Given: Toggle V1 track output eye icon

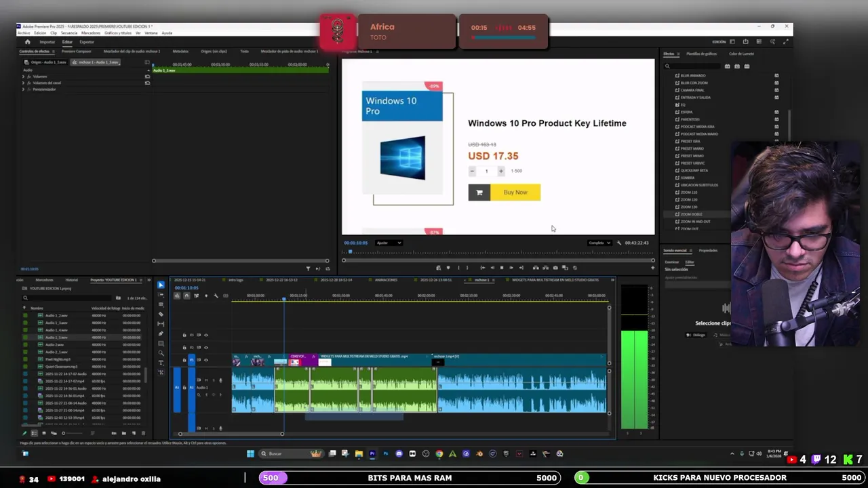Looking at the screenshot, I should [x=206, y=360].
